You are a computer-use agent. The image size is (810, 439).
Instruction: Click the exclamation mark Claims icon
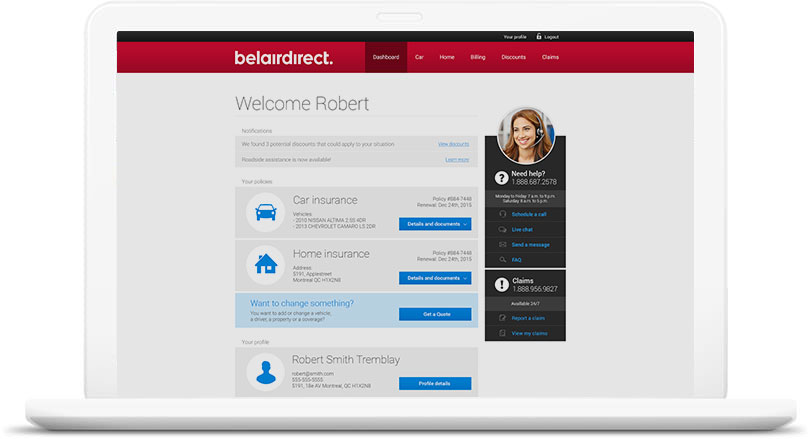click(501, 285)
